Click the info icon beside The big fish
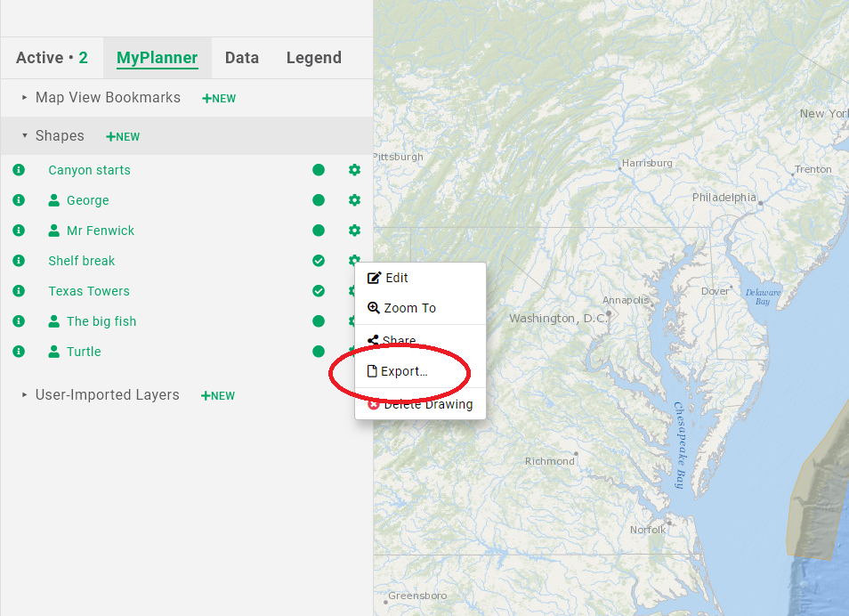The width and height of the screenshot is (849, 616). click(x=18, y=321)
